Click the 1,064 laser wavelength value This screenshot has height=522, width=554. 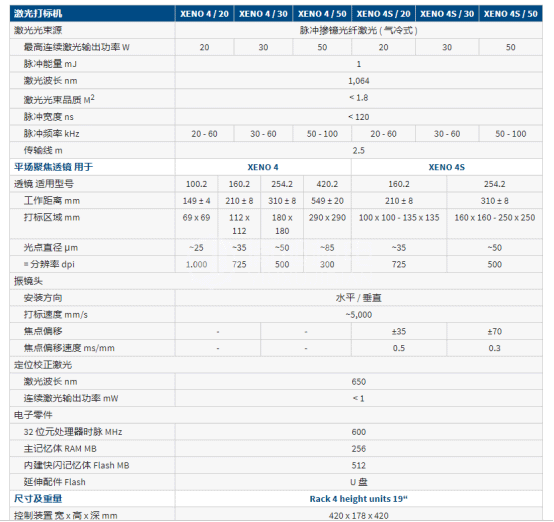point(359,81)
